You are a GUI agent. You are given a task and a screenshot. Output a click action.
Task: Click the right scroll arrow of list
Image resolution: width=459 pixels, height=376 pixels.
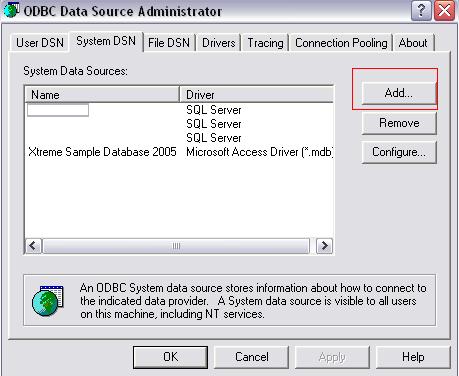pos(324,246)
